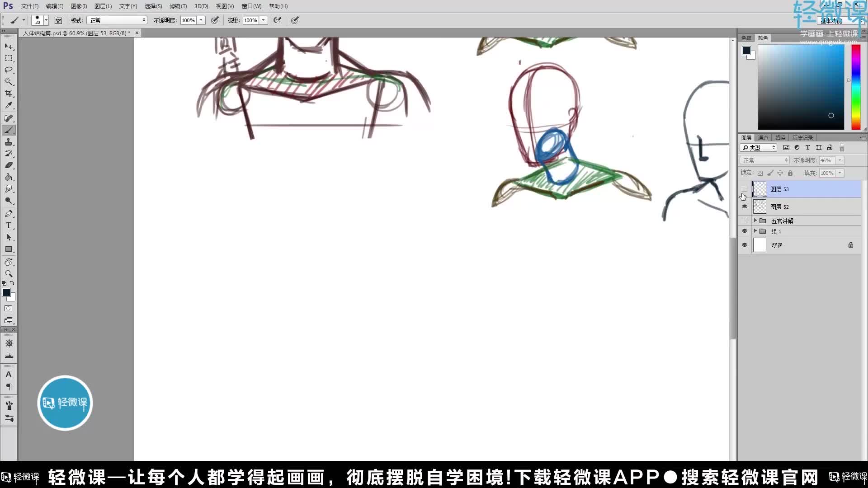This screenshot has height=488, width=868.
Task: Select the Clone Stamp tool
Action: (9, 142)
